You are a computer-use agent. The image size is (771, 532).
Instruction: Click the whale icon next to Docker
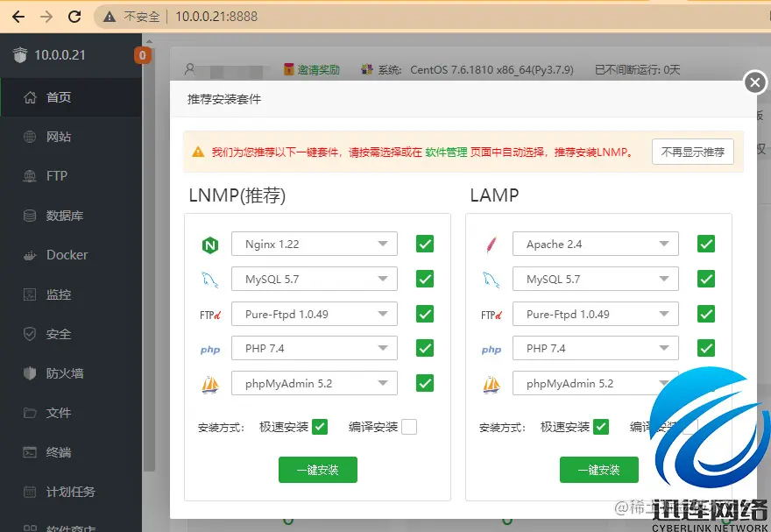click(30, 255)
